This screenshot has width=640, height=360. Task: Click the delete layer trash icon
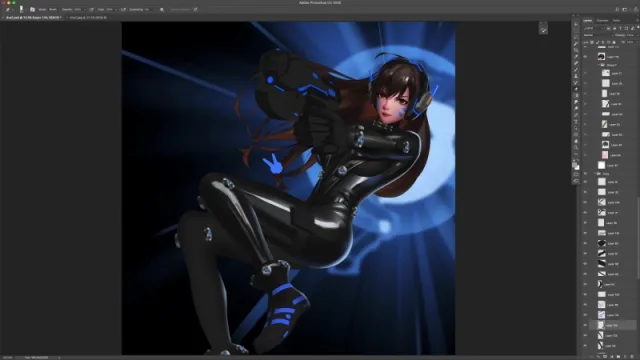point(632,357)
